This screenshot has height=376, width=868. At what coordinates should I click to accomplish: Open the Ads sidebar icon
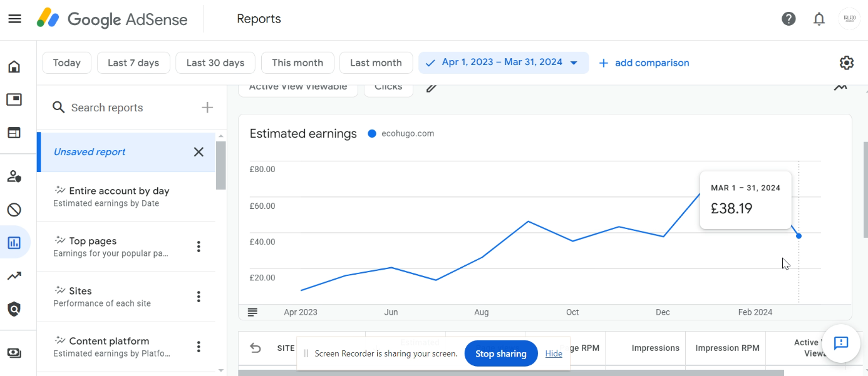click(x=14, y=99)
